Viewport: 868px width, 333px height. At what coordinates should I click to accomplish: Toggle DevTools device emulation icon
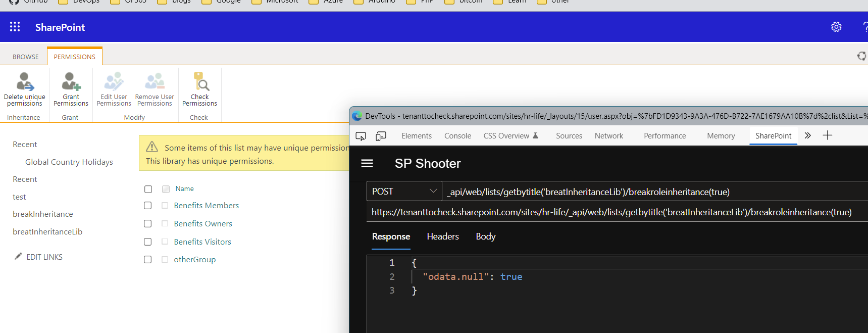click(x=381, y=136)
